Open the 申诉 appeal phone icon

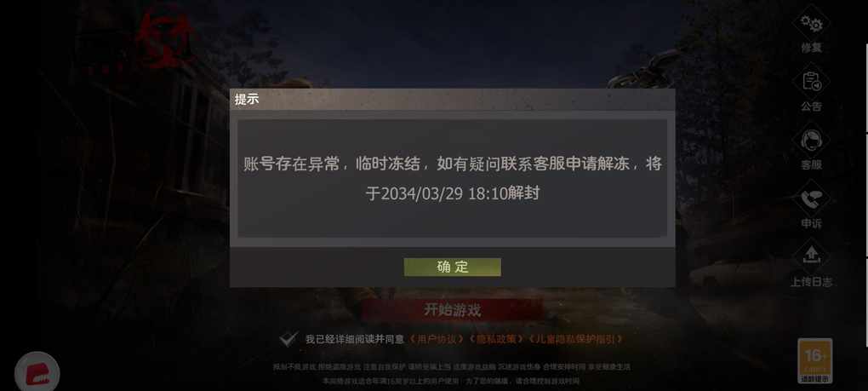(x=812, y=199)
